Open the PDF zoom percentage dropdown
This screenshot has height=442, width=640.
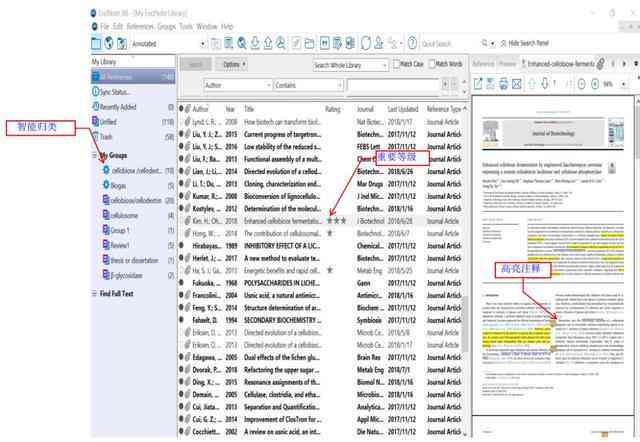pos(623,84)
